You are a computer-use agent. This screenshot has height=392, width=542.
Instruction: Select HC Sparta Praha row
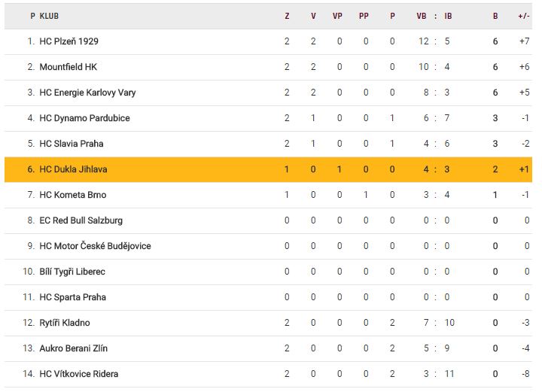click(268, 297)
